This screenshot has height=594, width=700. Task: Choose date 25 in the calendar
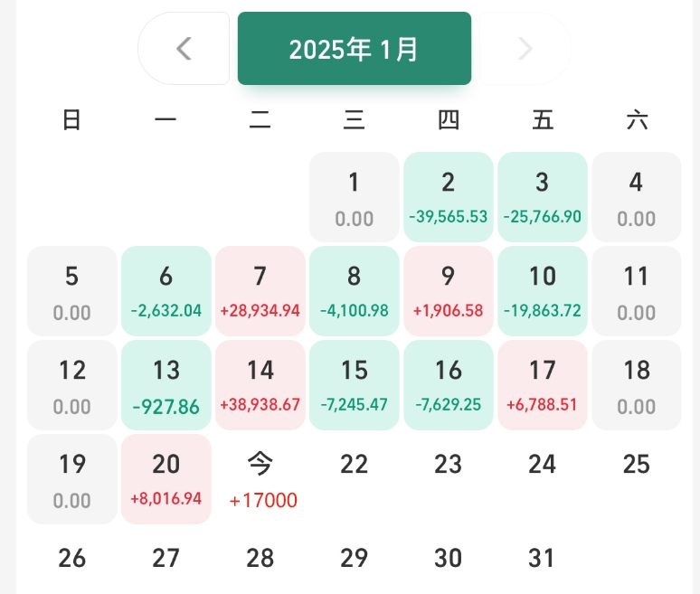(637, 464)
